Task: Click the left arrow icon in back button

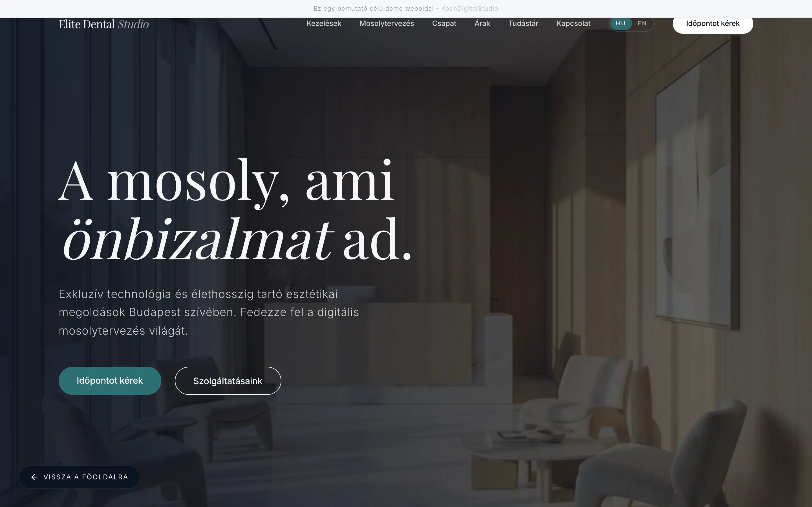Action: tap(34, 477)
